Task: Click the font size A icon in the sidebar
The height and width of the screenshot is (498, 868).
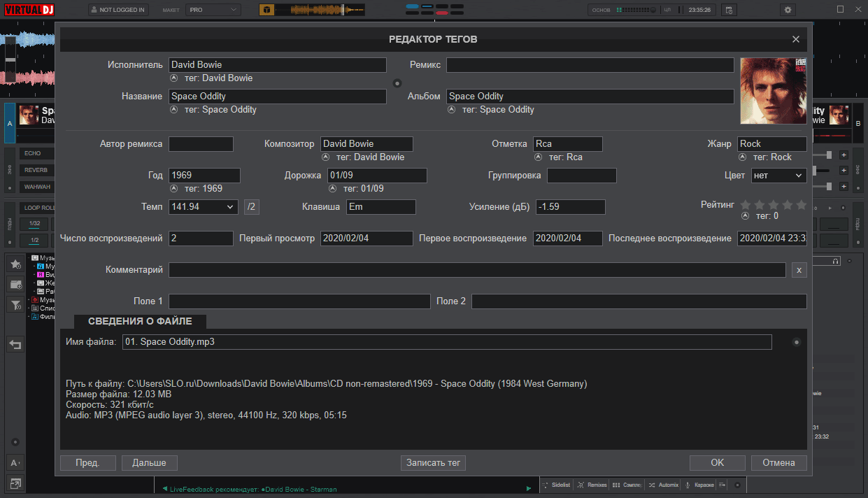Action: click(15, 462)
